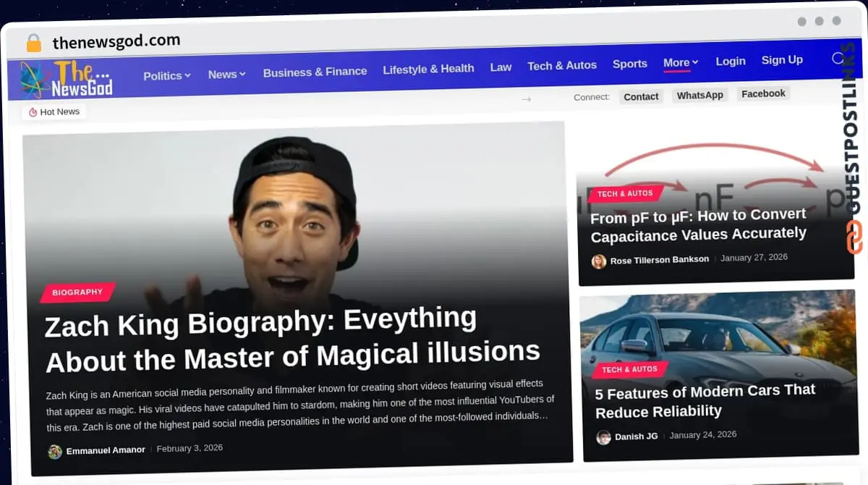
Task: Expand the Politics dropdown menu
Action: click(x=166, y=75)
